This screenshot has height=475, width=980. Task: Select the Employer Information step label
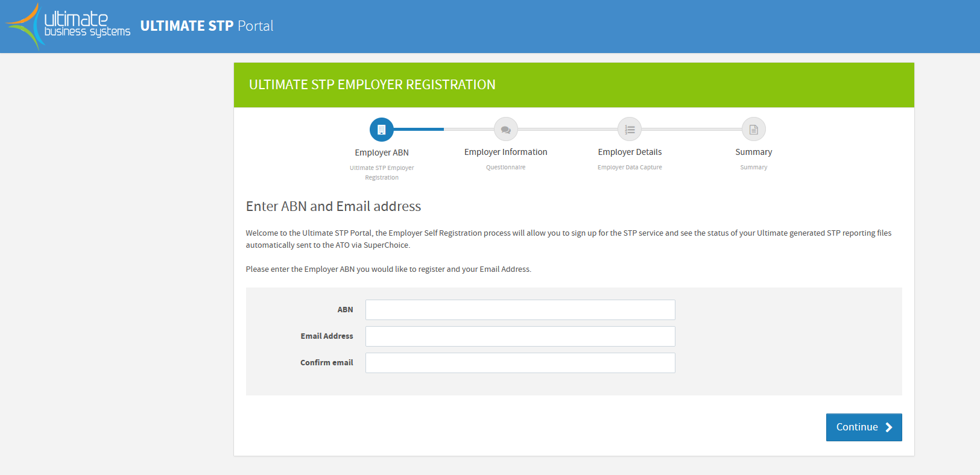pos(506,152)
